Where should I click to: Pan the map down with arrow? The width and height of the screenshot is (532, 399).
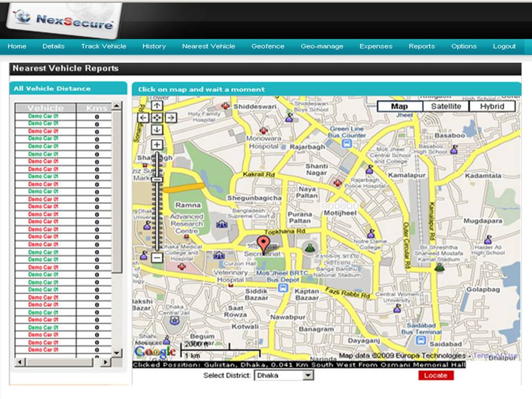point(157,130)
